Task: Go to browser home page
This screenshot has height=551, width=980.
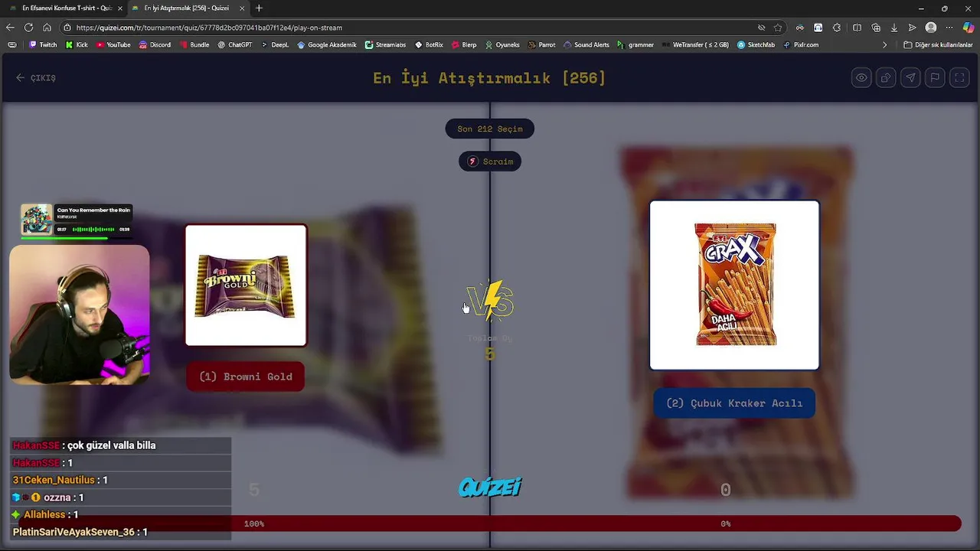Action: [47, 28]
